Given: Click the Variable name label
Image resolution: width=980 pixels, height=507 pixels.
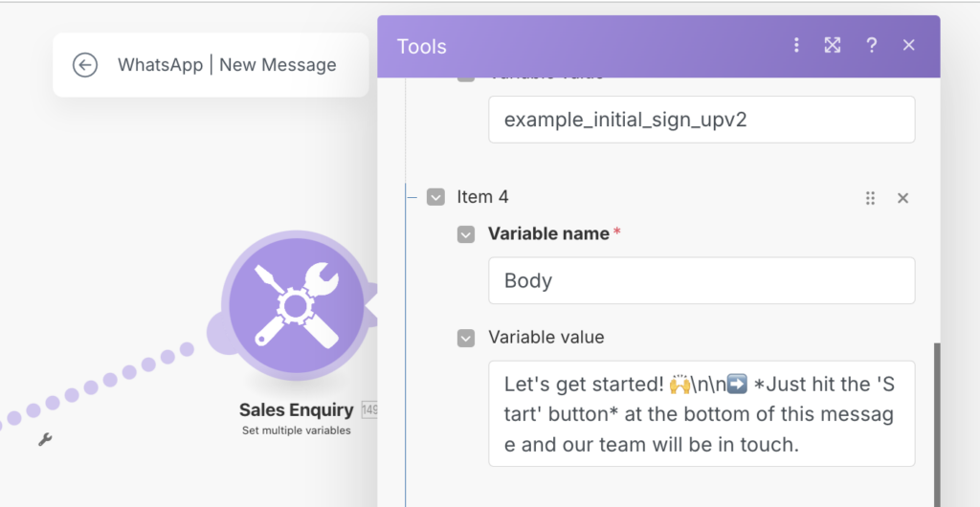Looking at the screenshot, I should tap(548, 234).
